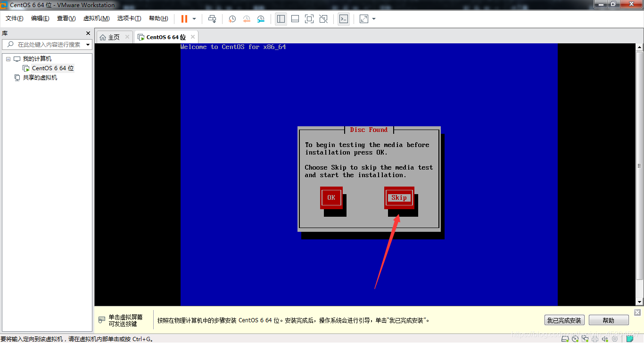The height and width of the screenshot is (343, 644).
Task: Close the 库 library panel
Action: pos(88,33)
